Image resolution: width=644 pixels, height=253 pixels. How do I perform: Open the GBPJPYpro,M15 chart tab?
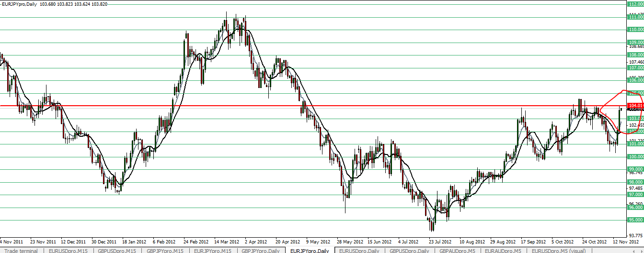pos(165,250)
